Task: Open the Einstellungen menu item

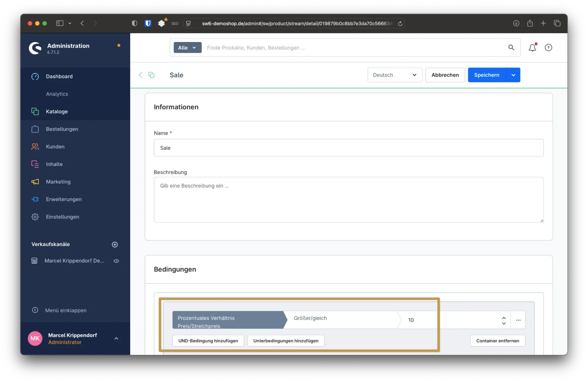Action: (x=62, y=217)
